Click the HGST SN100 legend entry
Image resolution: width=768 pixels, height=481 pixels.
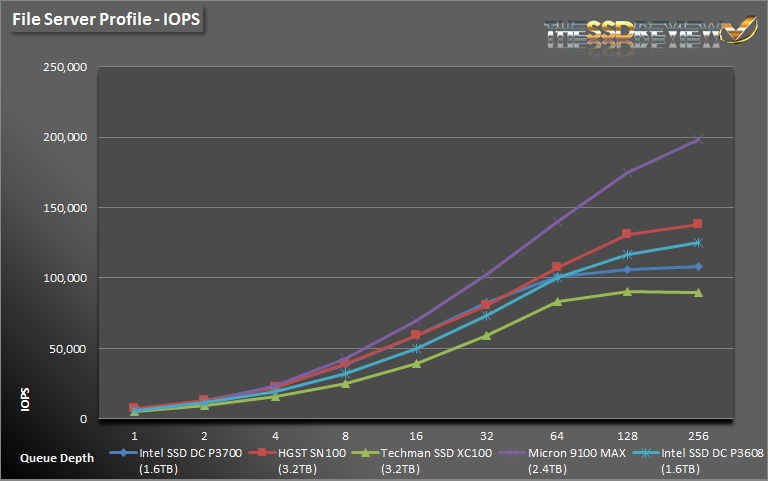pyautogui.click(x=297, y=461)
